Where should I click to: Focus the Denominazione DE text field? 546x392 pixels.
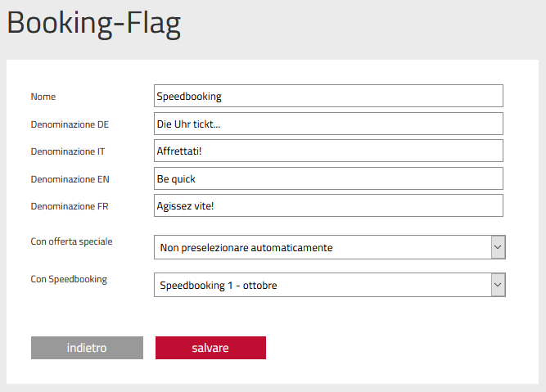click(x=327, y=124)
